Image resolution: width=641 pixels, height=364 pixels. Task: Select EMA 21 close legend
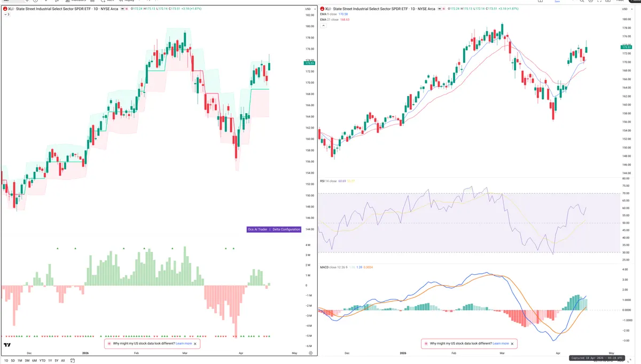[329, 20]
